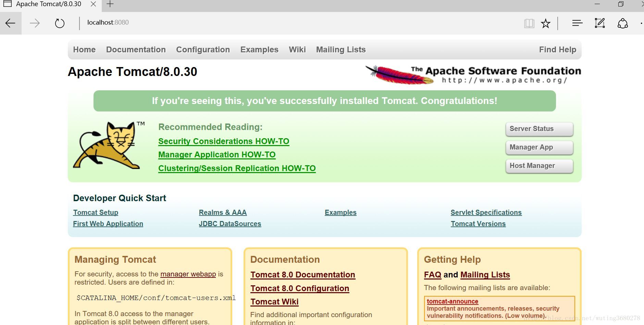644x325 pixels.
Task: Go back with the browser back arrow
Action: pos(11,23)
